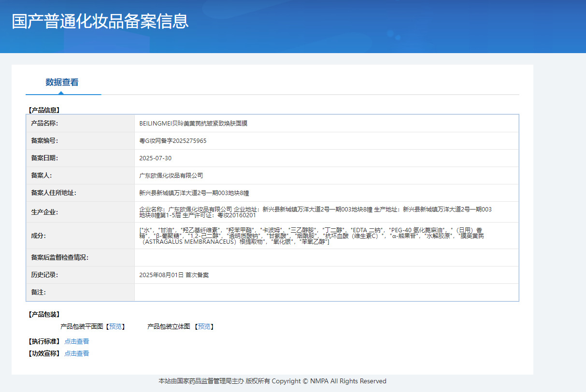Select the 生产企业 details text
The width and height of the screenshot is (586, 392).
coord(315,212)
